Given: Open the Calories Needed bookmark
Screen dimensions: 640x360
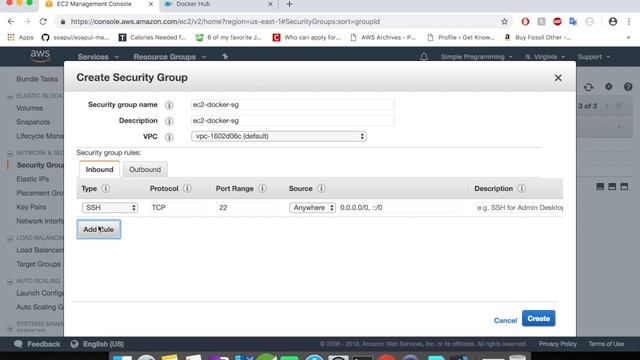Looking at the screenshot, I should pyautogui.click(x=152, y=38).
